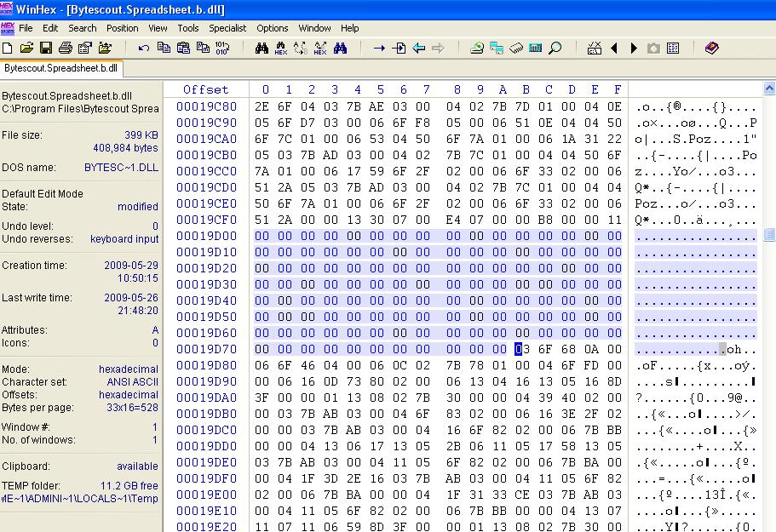Click the offset row 00019D70
Image resolution: width=776 pixels, height=532 pixels.
(206, 349)
